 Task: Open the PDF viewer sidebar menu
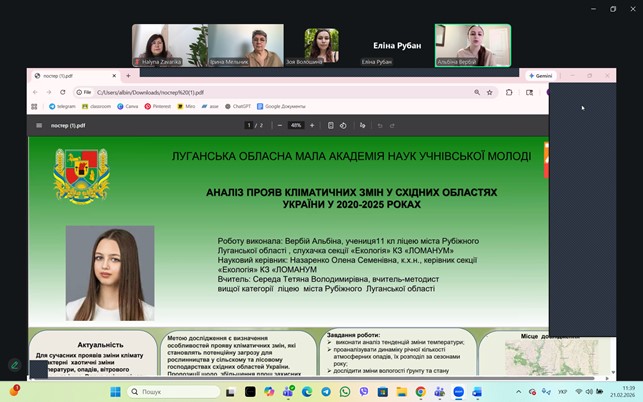(x=39, y=125)
